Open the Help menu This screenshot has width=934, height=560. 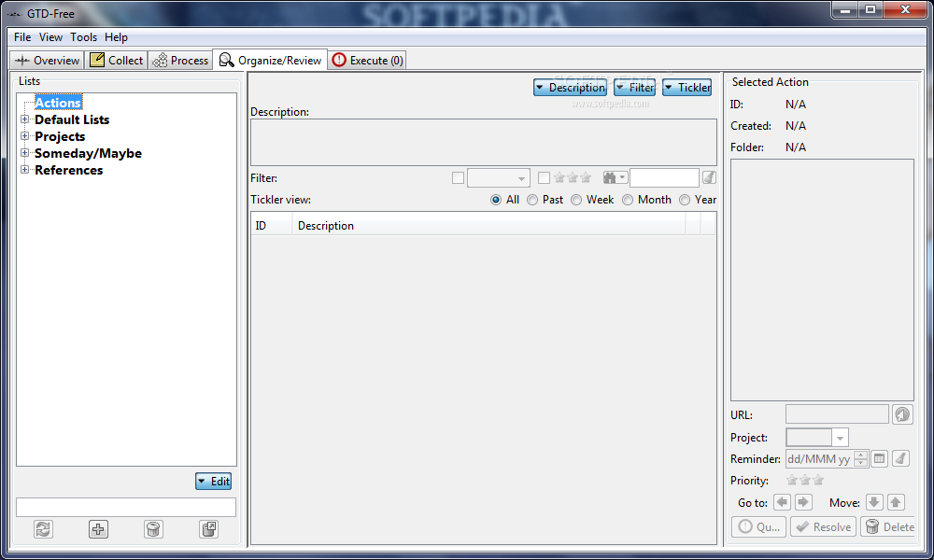(116, 37)
